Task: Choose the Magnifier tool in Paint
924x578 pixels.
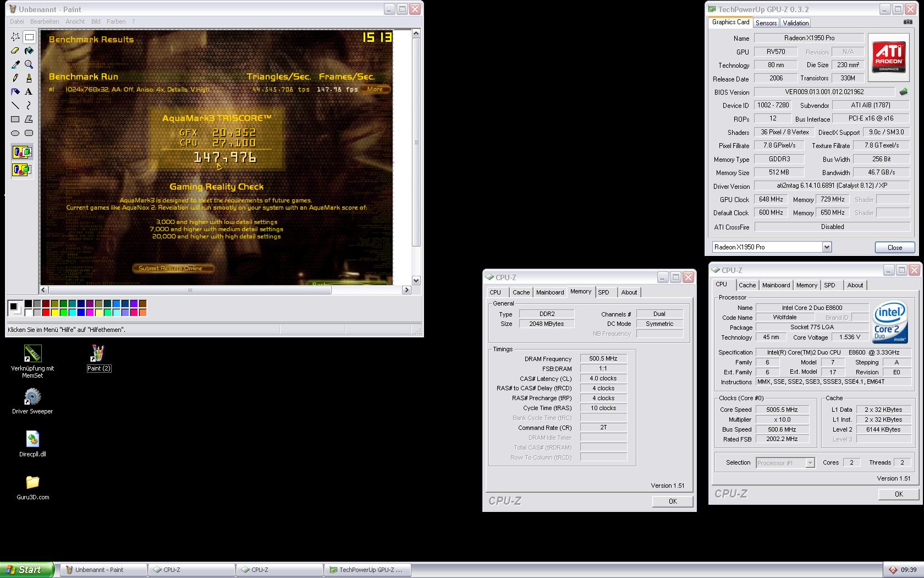Action: pyautogui.click(x=29, y=65)
